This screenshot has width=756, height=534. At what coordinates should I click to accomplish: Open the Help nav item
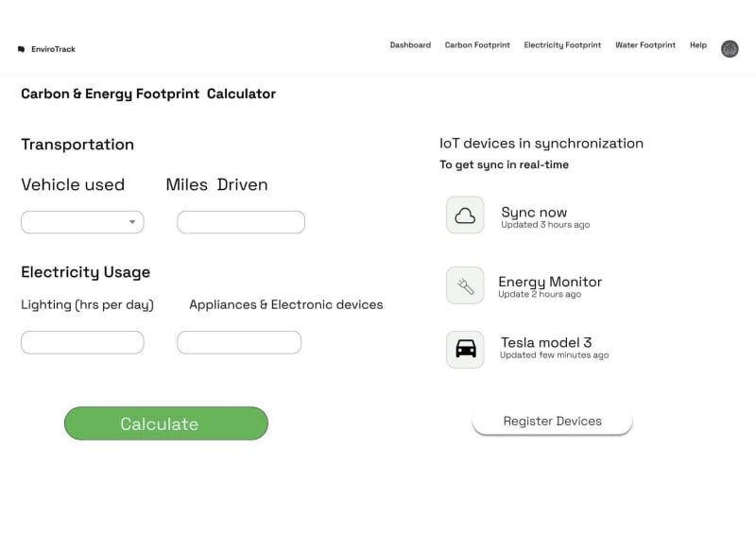pyautogui.click(x=698, y=44)
